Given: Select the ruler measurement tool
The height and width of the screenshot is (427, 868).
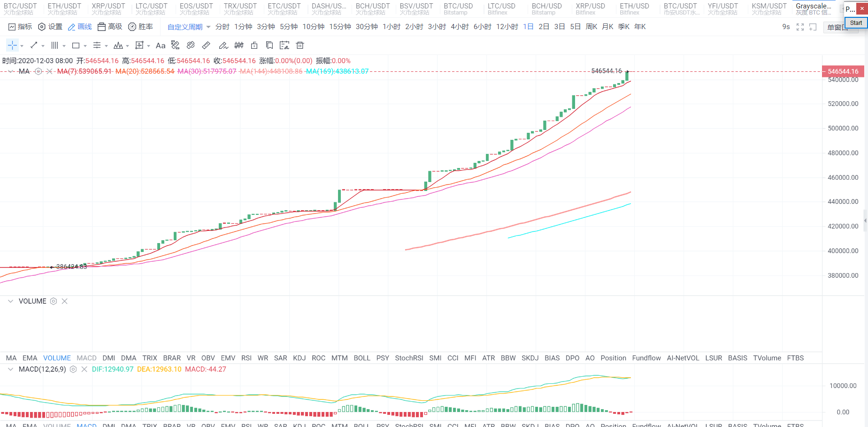Looking at the screenshot, I should (x=206, y=46).
